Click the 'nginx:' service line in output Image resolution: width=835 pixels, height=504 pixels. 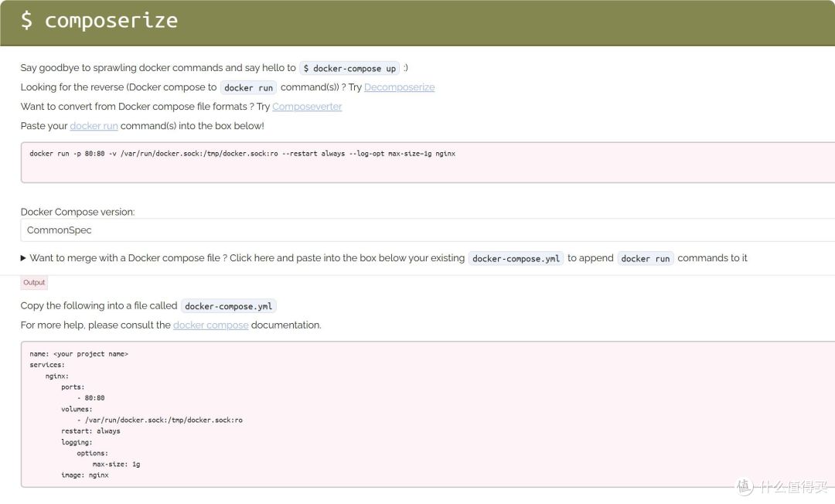pyautogui.click(x=57, y=376)
